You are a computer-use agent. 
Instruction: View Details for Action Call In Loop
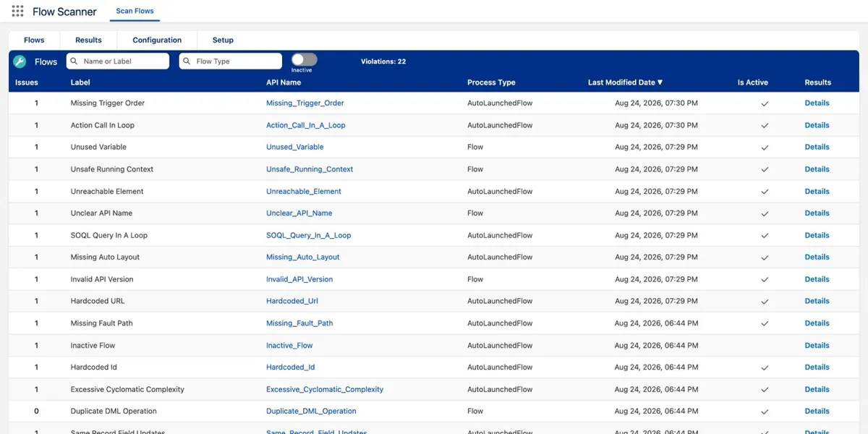click(817, 125)
